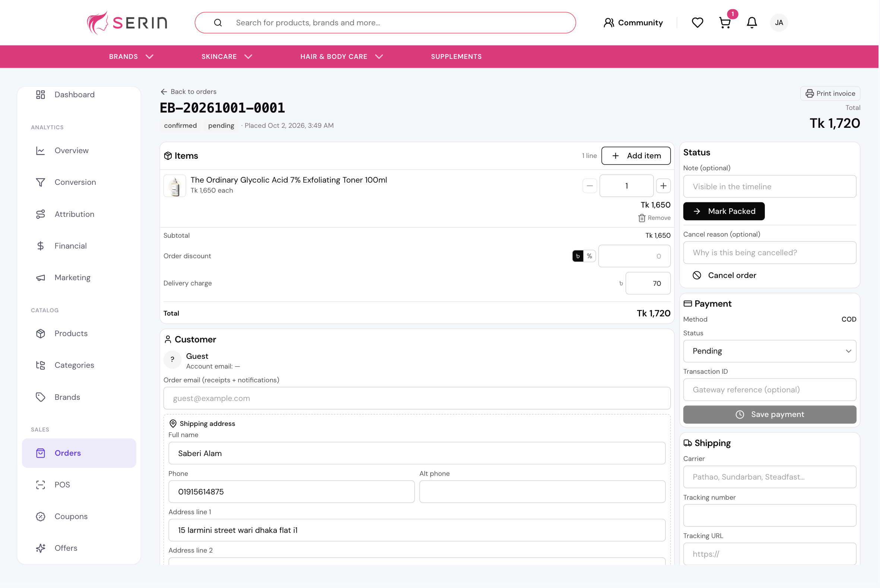
Task: Click the Mark Packed button
Action: tap(724, 211)
